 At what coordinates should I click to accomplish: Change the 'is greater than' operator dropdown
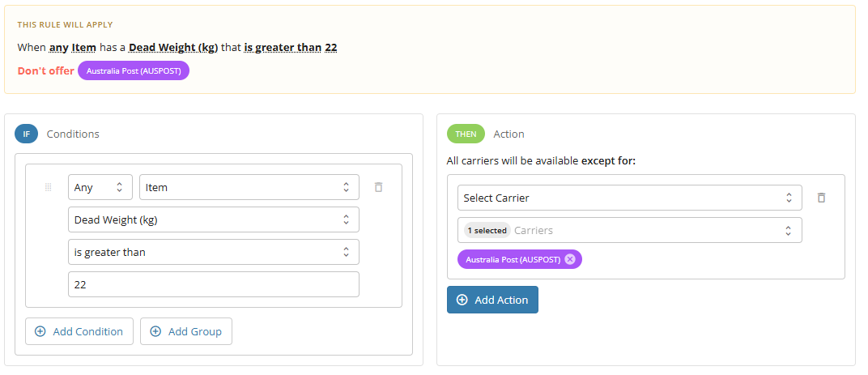tap(214, 252)
